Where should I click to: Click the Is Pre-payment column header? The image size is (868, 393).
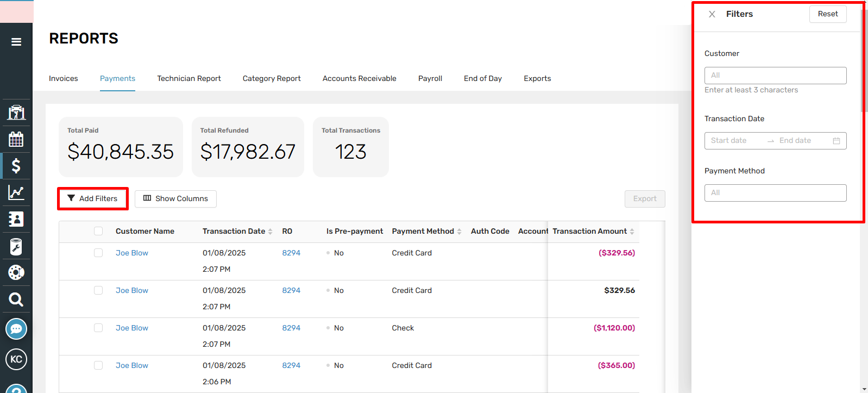[x=355, y=231]
